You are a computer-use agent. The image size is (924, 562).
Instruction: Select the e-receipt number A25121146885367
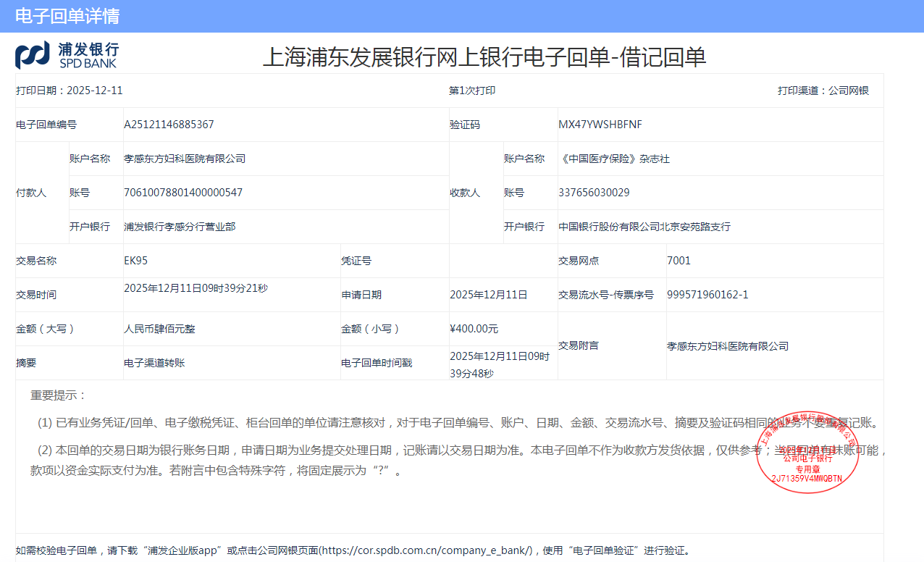click(x=169, y=125)
